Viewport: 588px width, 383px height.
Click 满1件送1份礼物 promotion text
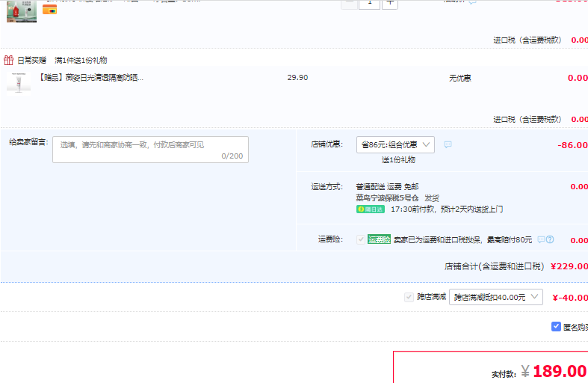(x=81, y=60)
